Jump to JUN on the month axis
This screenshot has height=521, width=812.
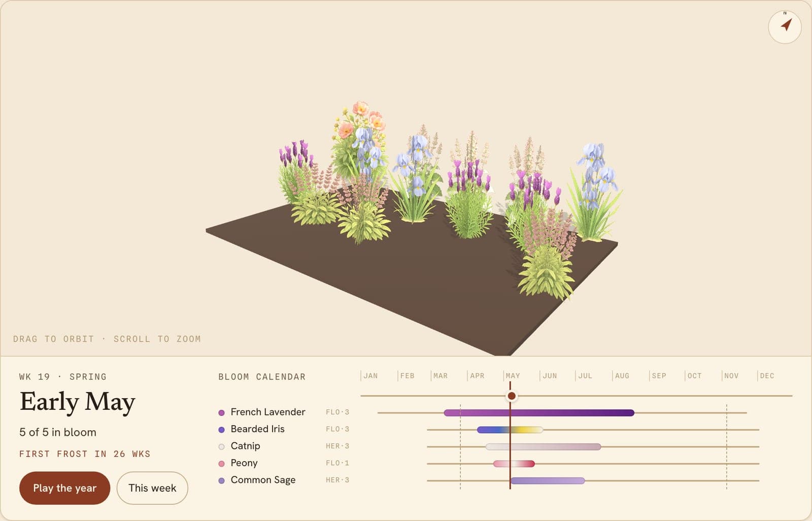550,376
